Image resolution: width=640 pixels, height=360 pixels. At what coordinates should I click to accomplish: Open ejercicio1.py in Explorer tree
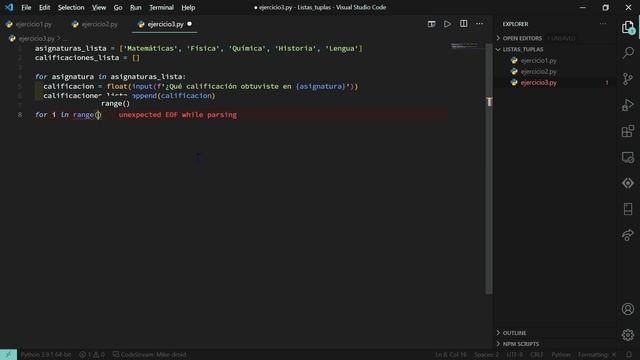538,60
